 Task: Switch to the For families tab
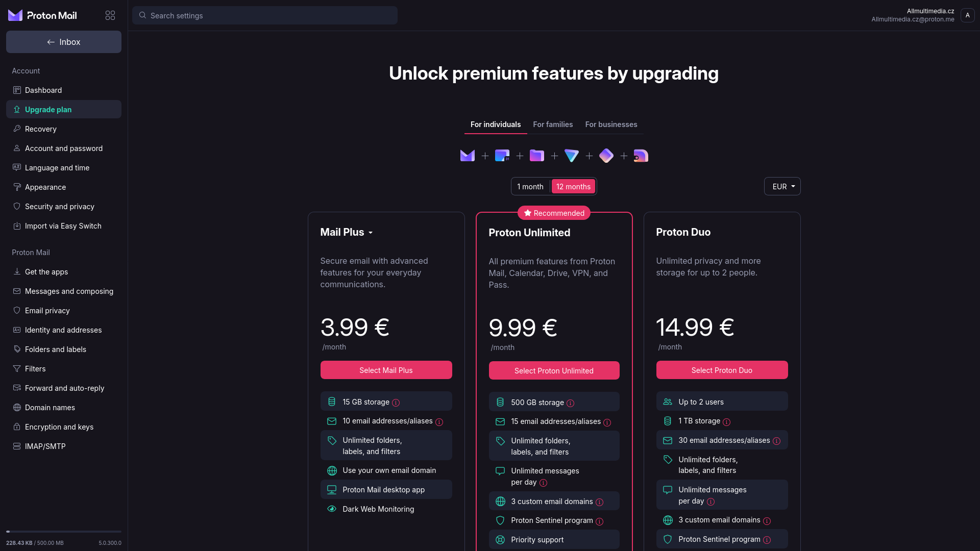[553, 124]
